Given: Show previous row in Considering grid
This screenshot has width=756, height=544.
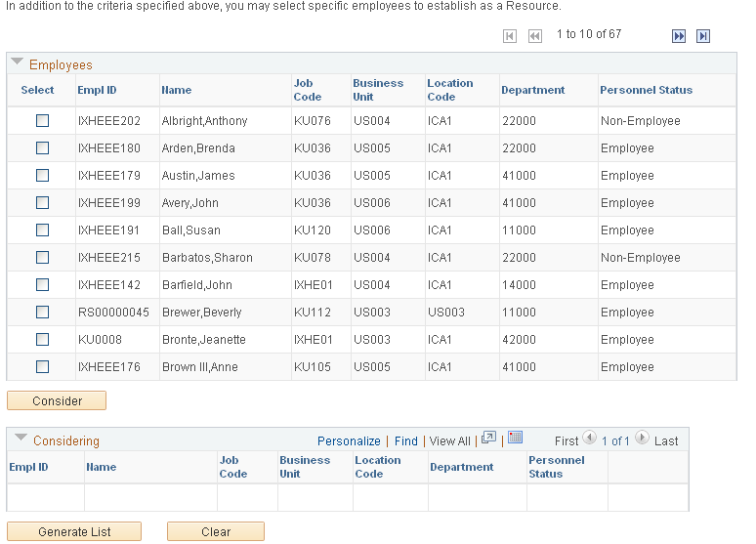Looking at the screenshot, I should pos(589,438).
